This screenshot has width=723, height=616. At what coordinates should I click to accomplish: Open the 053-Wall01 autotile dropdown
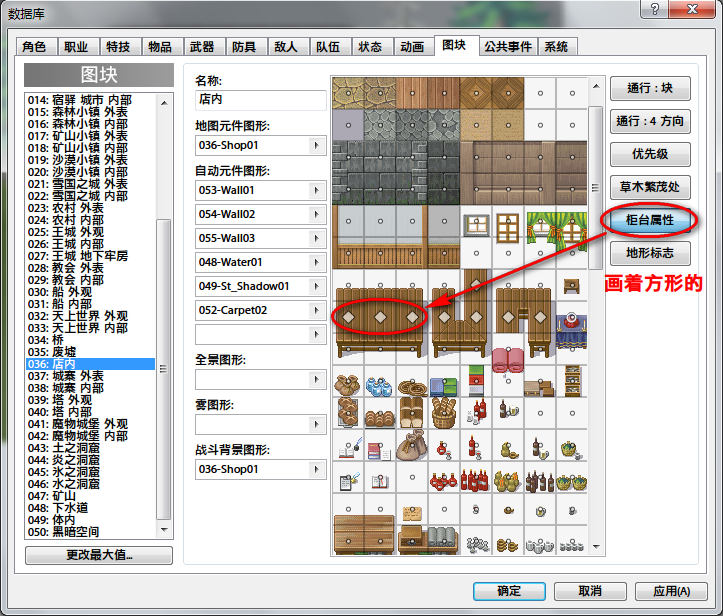(316, 190)
